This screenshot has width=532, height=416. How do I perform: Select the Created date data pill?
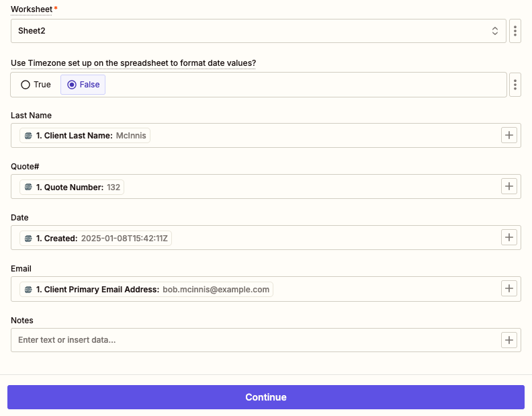[95, 238]
